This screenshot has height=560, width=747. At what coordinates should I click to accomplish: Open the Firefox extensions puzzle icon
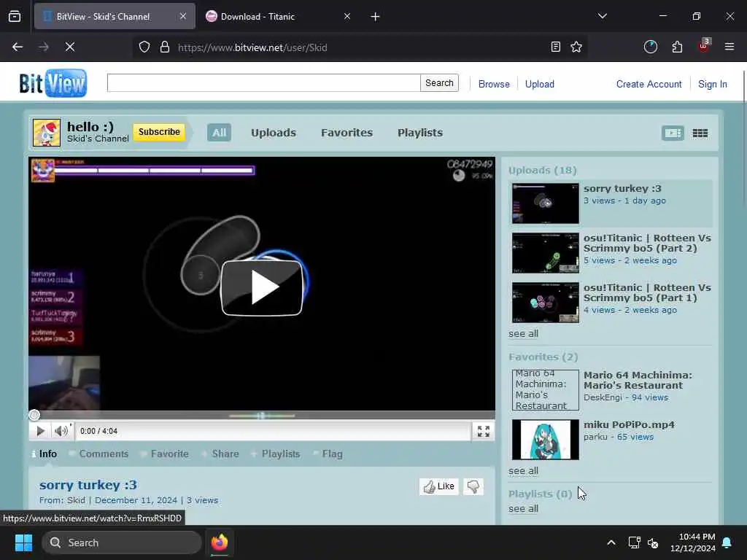[x=677, y=47]
